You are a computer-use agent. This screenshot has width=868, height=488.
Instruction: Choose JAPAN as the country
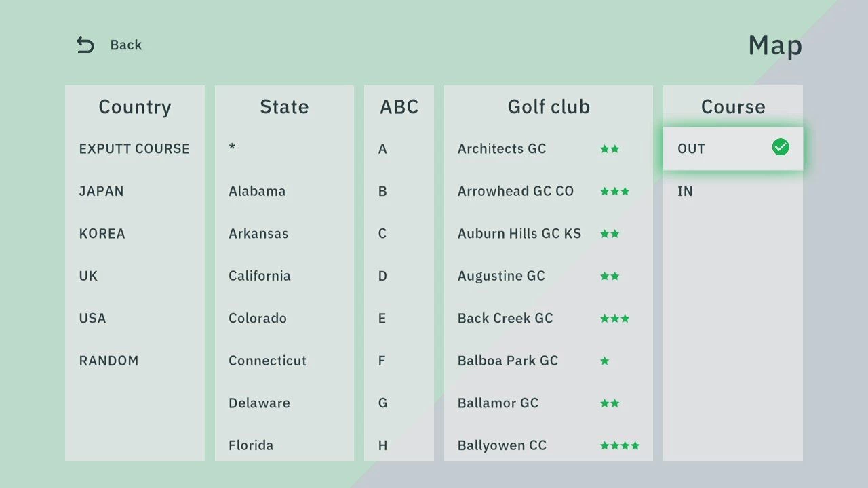102,191
